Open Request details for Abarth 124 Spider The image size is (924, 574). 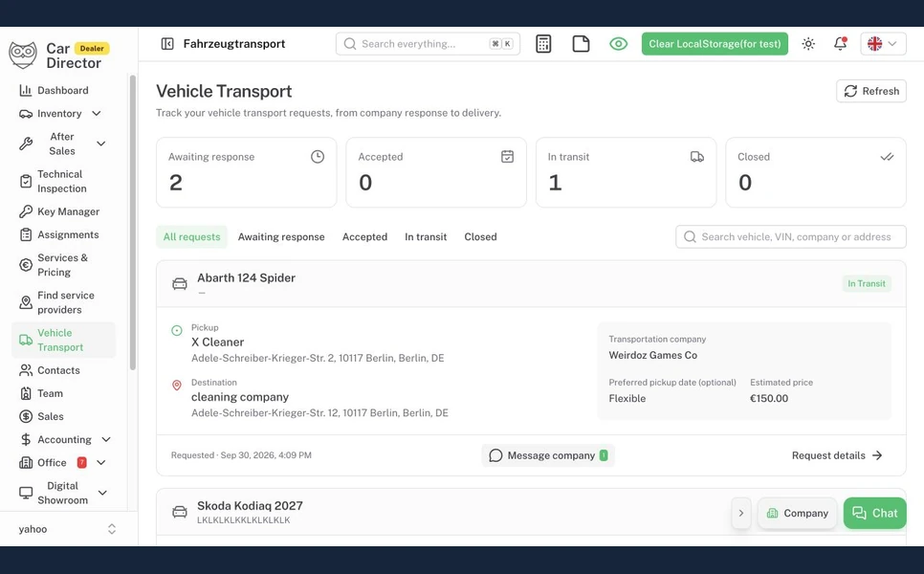(x=837, y=455)
